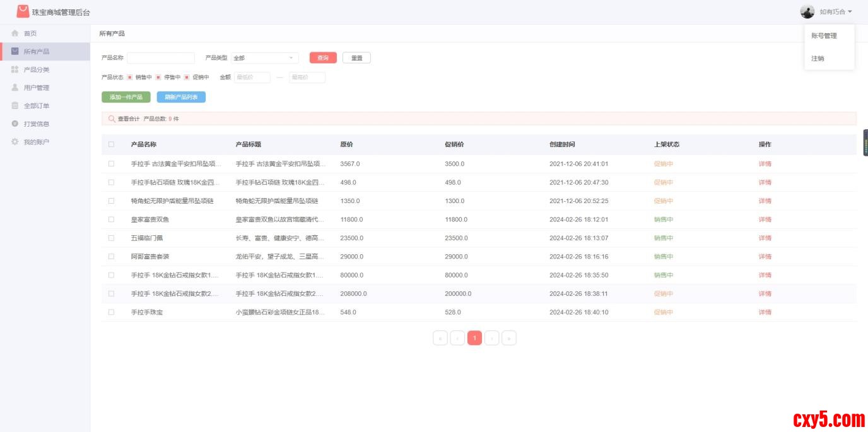The width and height of the screenshot is (868, 432).
Task: Open the 产品类型 dropdown showing 全部
Action: [264, 58]
